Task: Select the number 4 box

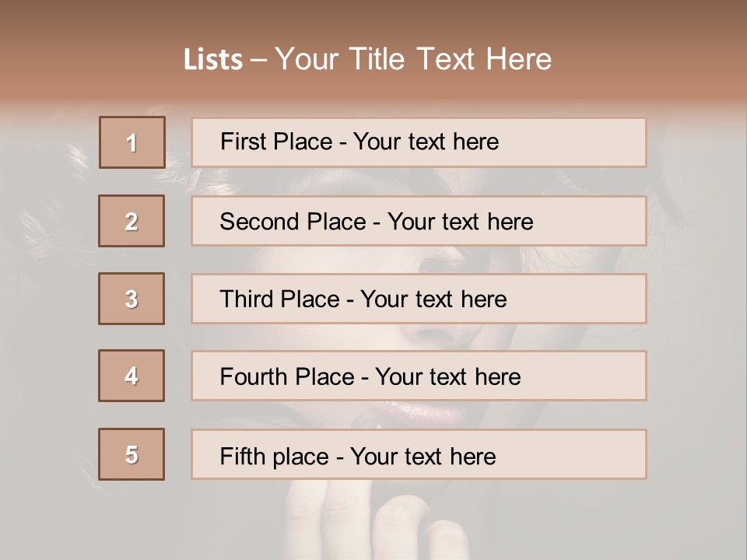Action: coord(132,376)
